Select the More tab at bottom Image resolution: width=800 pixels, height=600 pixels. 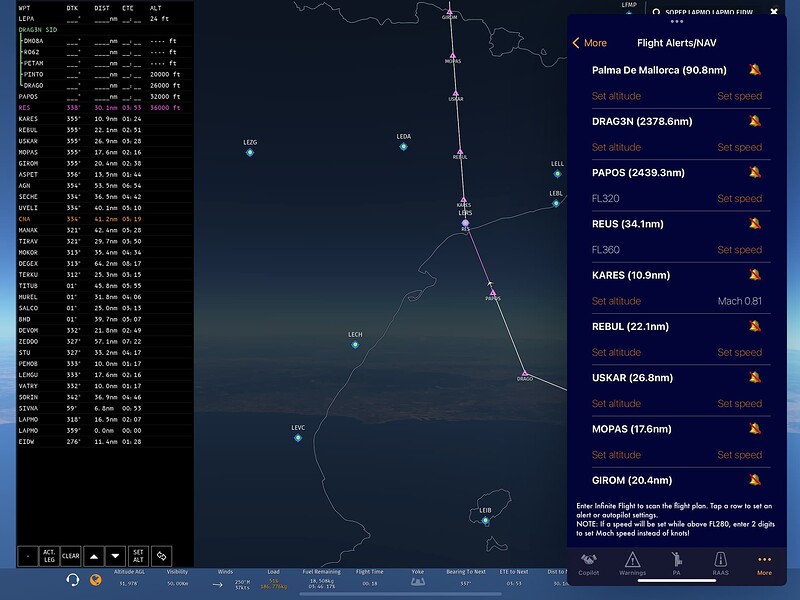764,565
